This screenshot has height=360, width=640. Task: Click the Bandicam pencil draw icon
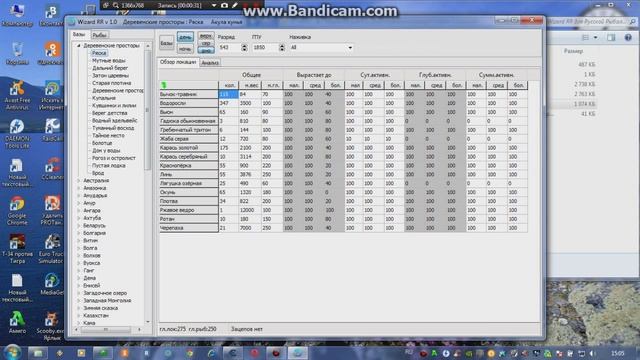[x=235, y=5]
